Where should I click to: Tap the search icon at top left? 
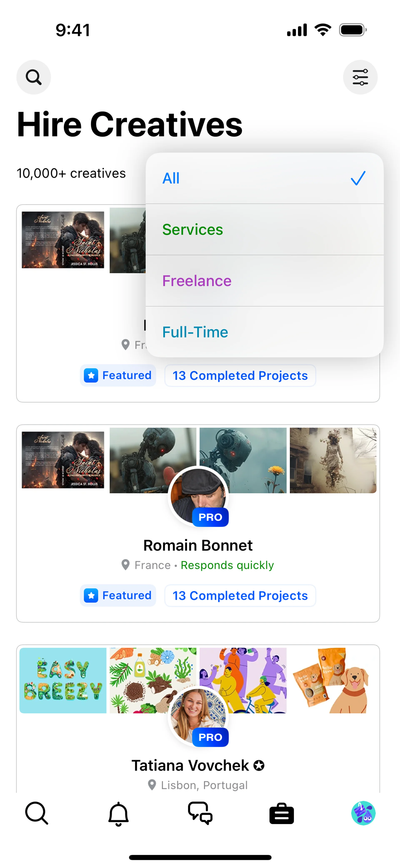click(34, 77)
